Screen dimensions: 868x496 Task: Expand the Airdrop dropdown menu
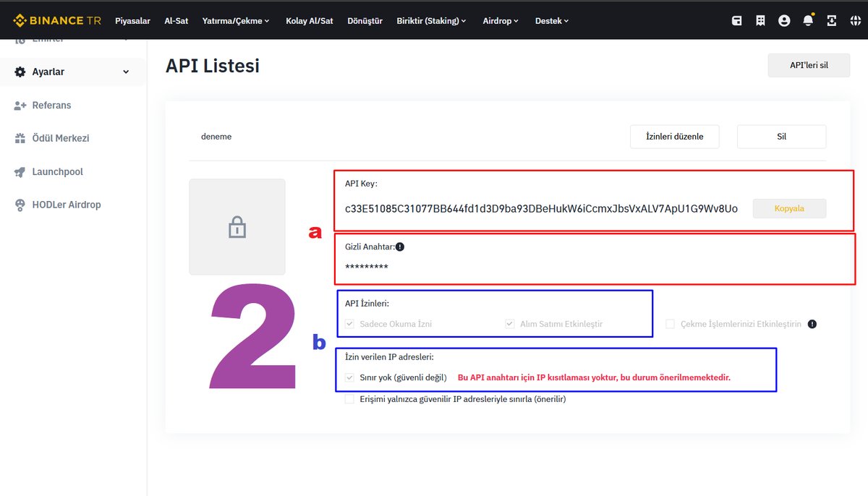tap(501, 21)
